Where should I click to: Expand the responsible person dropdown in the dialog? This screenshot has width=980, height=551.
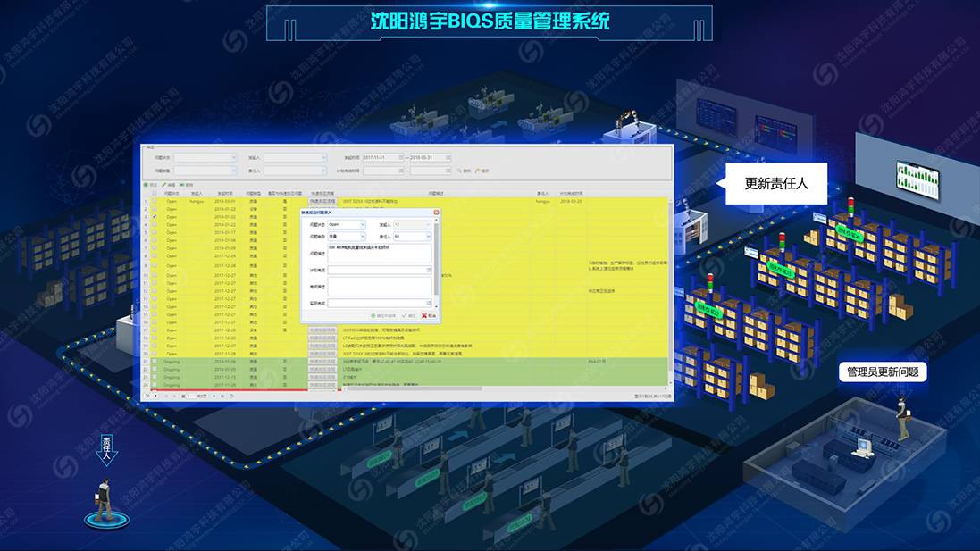tap(429, 237)
